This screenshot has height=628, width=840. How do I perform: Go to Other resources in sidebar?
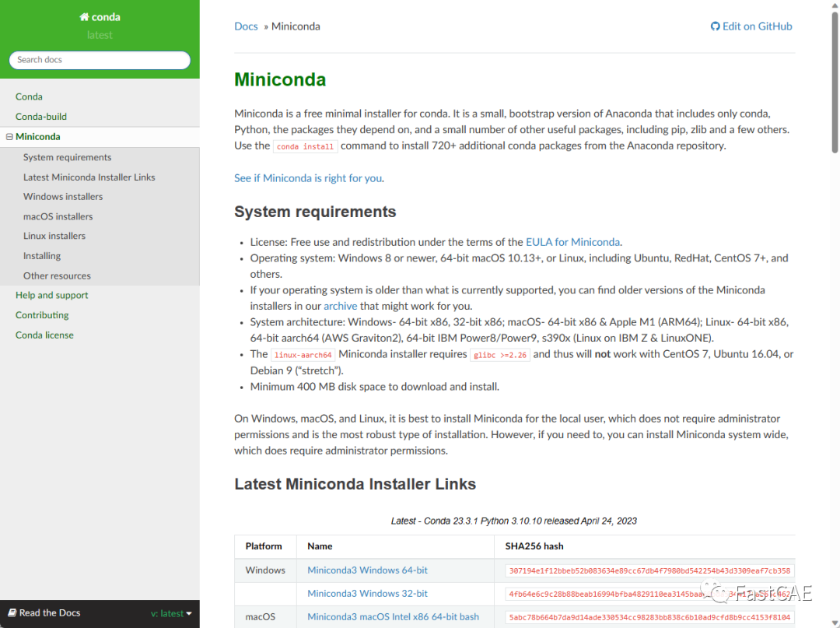click(57, 276)
